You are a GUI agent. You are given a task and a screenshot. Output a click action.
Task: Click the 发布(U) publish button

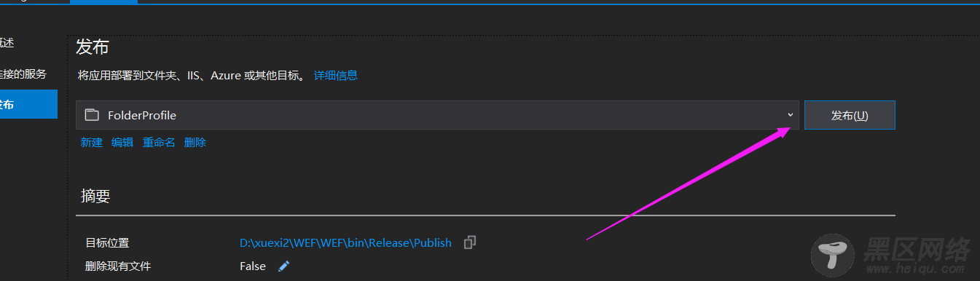(850, 115)
